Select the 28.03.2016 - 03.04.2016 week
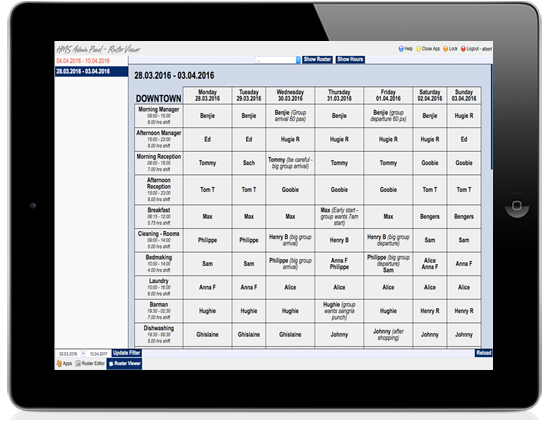Viewport: 549px width, 425px height. 91,71
